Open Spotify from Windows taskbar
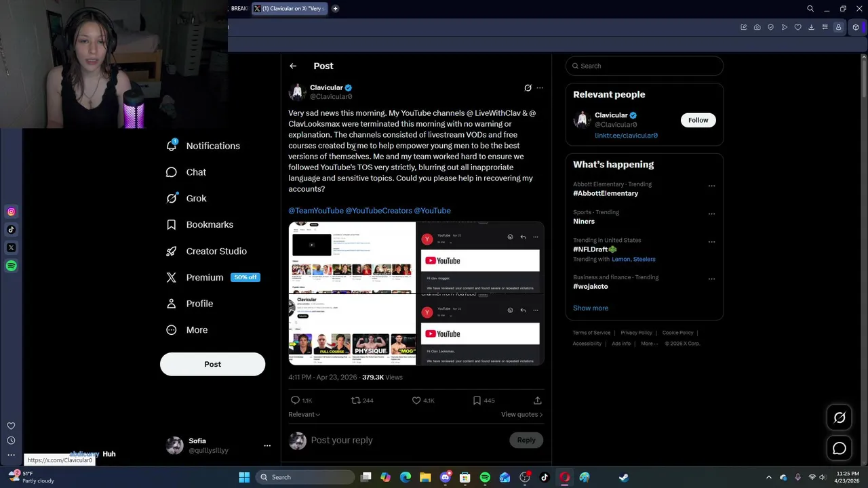Screen dimensions: 868x488 pos(485,477)
